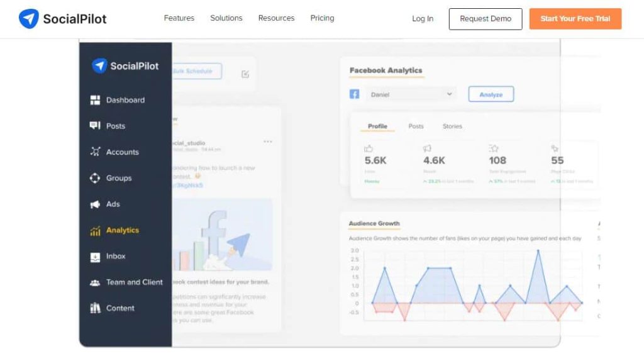The image size is (644, 361).
Task: Click Start Your Free Trial button
Action: (575, 19)
